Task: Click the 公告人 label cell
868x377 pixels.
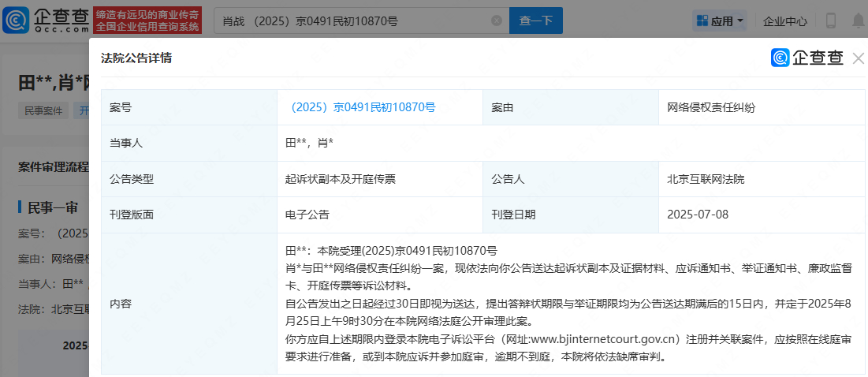Action: pos(571,179)
